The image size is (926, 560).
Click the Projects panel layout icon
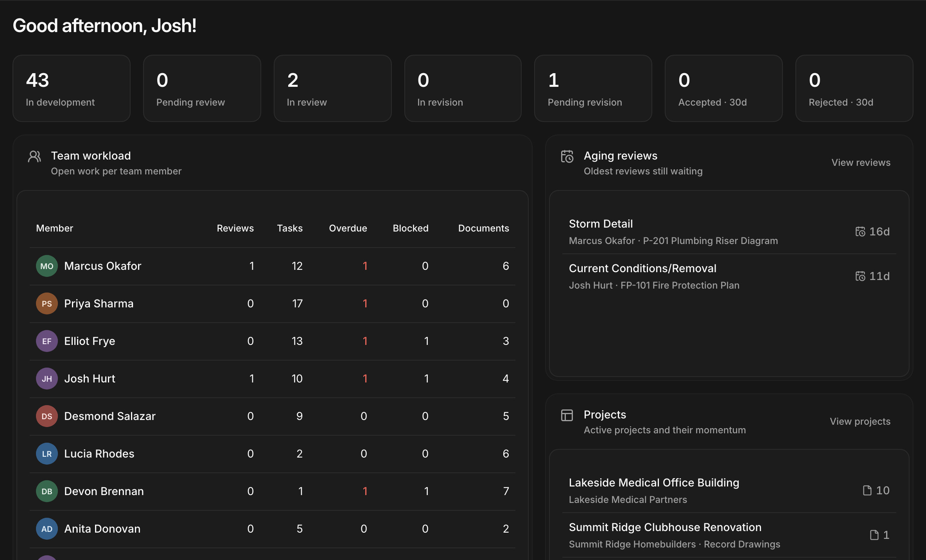click(567, 415)
